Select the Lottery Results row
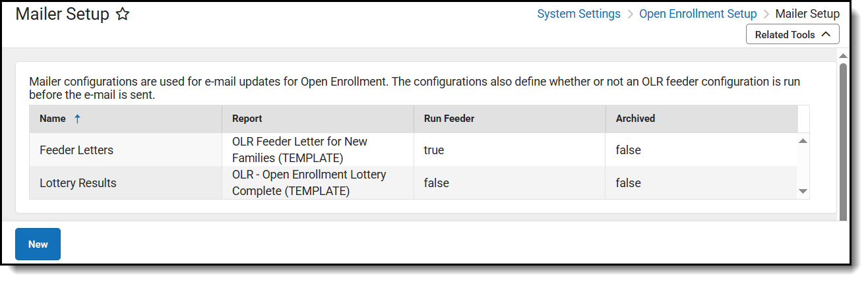Viewport: 868px width, 282px height. 78,183
